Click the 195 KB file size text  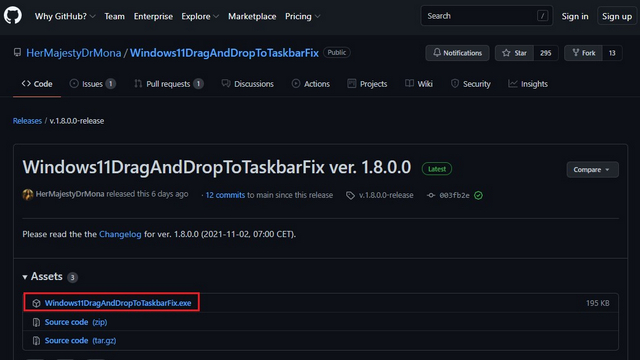[x=598, y=303]
